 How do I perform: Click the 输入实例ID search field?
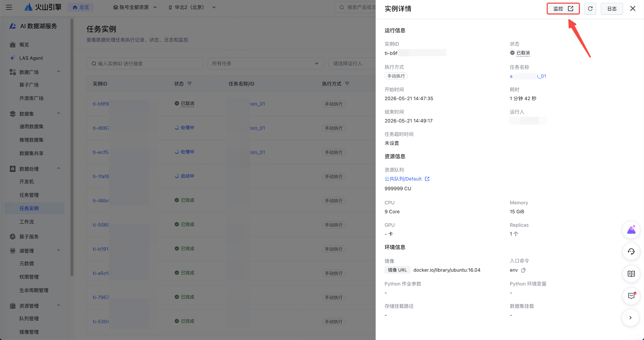145,63
